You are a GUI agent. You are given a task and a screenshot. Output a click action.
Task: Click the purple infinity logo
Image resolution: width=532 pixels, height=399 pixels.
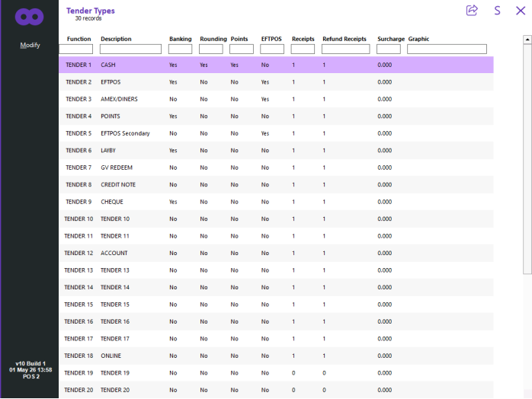click(29, 17)
